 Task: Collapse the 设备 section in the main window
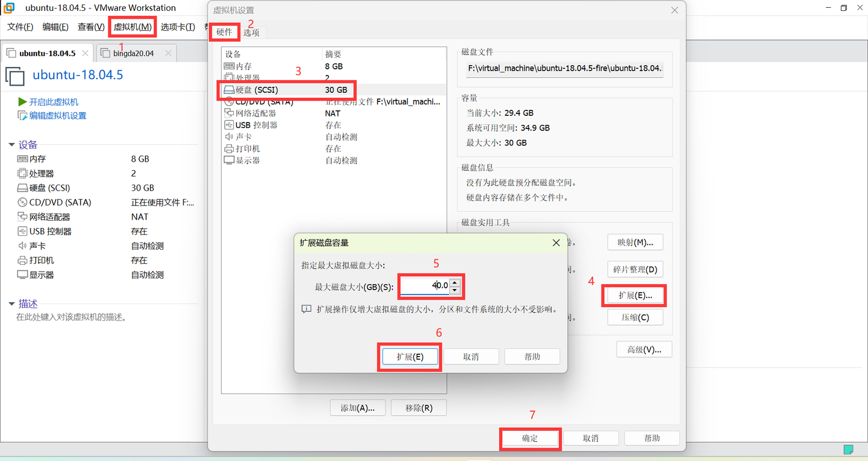click(11, 145)
